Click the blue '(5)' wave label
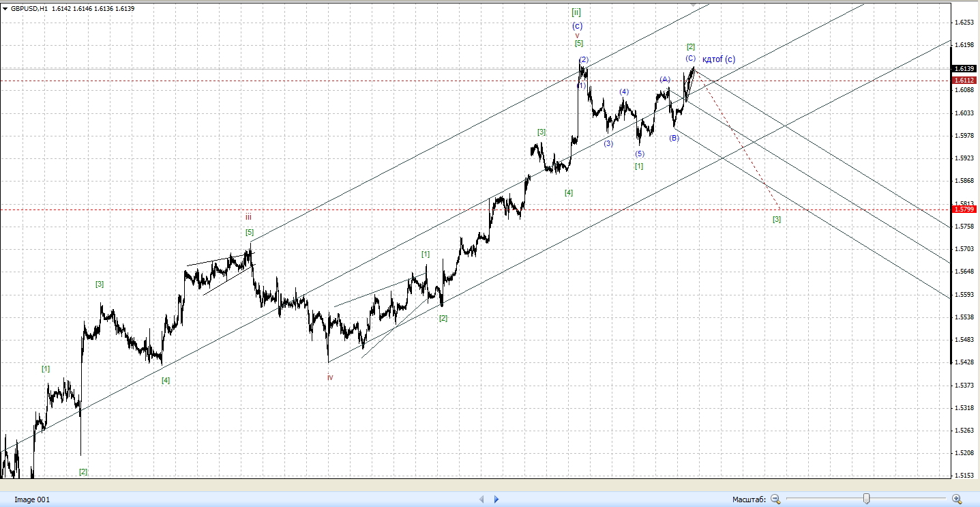Image resolution: width=980 pixels, height=507 pixels. (640, 154)
